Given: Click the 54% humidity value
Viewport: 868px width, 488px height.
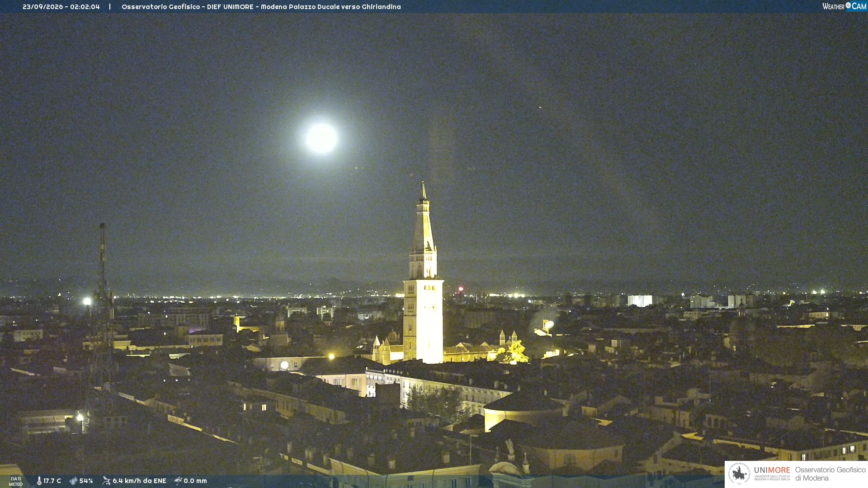Looking at the screenshot, I should [x=86, y=481].
